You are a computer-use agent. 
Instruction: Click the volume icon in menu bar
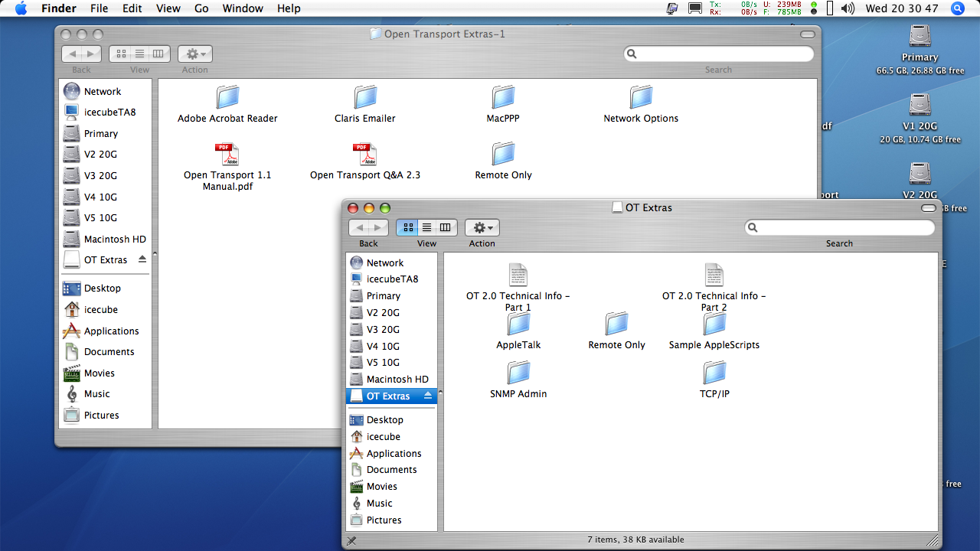[848, 8]
